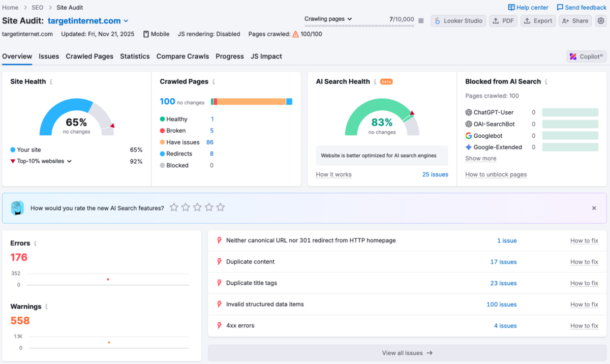Screen dimensions: 610x364
Task: Expand the Crawling pages dropdown
Action: [328, 19]
